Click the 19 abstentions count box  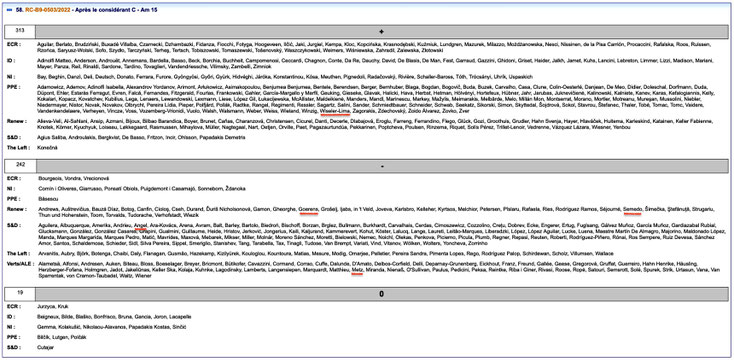click(x=20, y=294)
